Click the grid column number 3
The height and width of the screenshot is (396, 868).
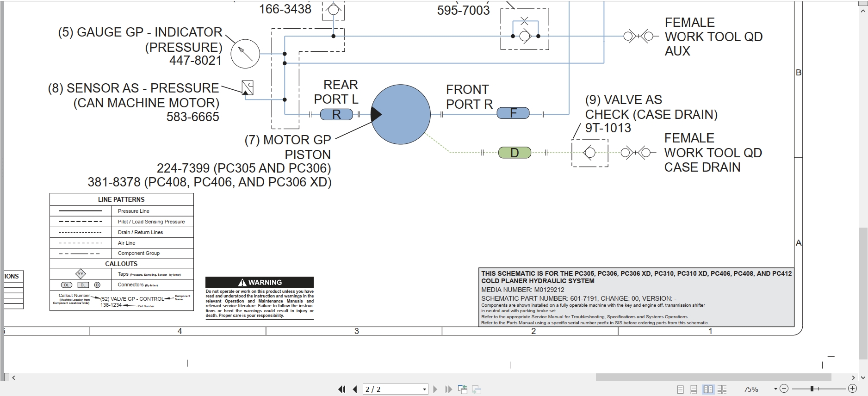[357, 331]
